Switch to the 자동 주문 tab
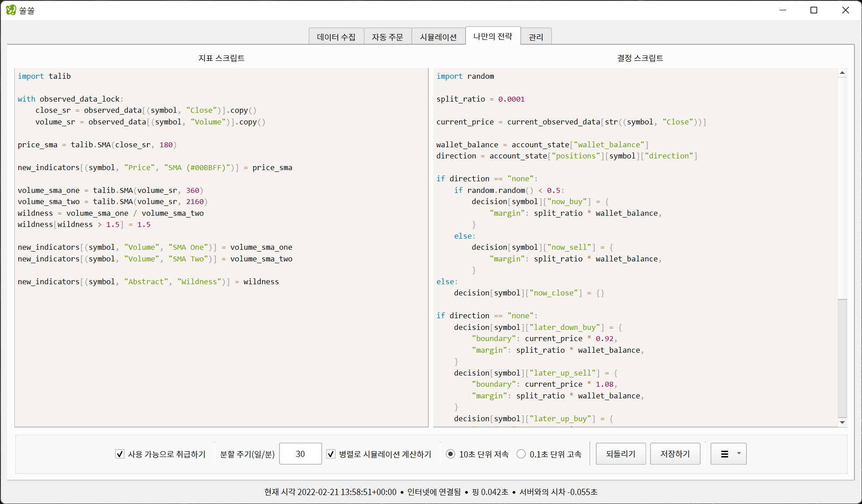This screenshot has height=504, width=862. (x=388, y=37)
